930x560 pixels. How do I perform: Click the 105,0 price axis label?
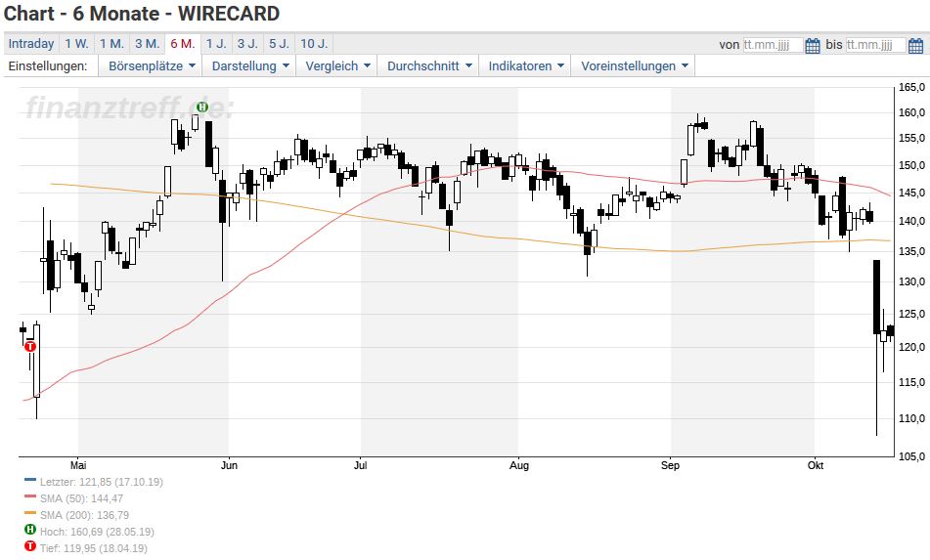911,456
